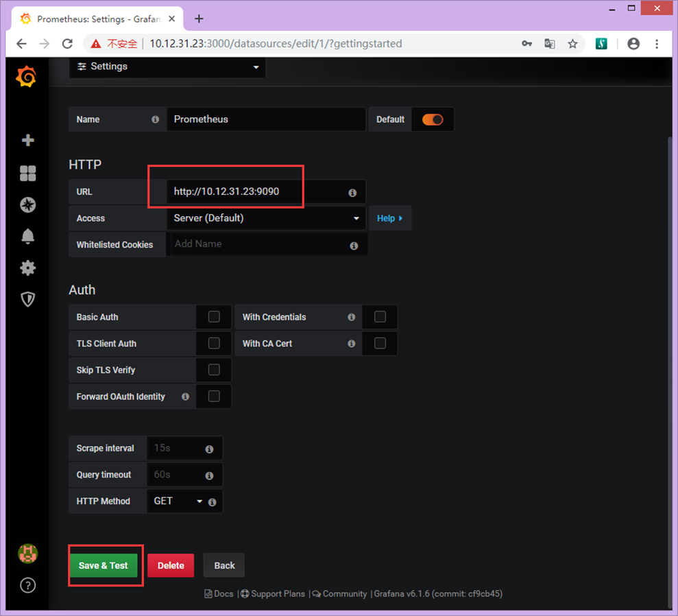The image size is (678, 616).
Task: Toggle the Default data source switch
Action: pos(433,119)
